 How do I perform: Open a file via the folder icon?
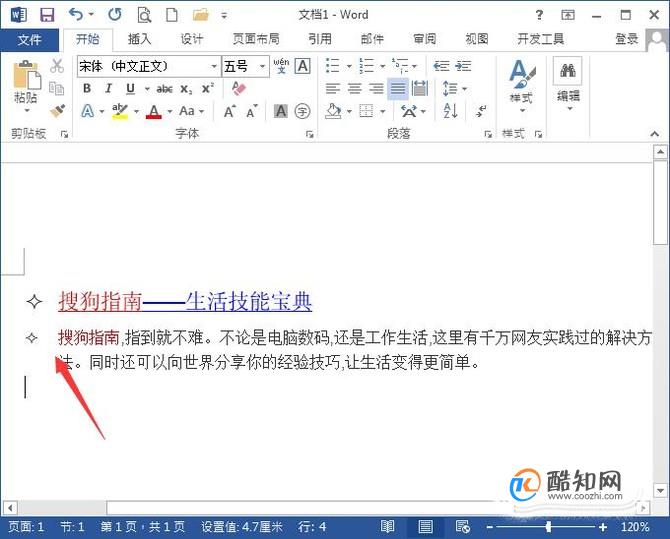[x=200, y=15]
